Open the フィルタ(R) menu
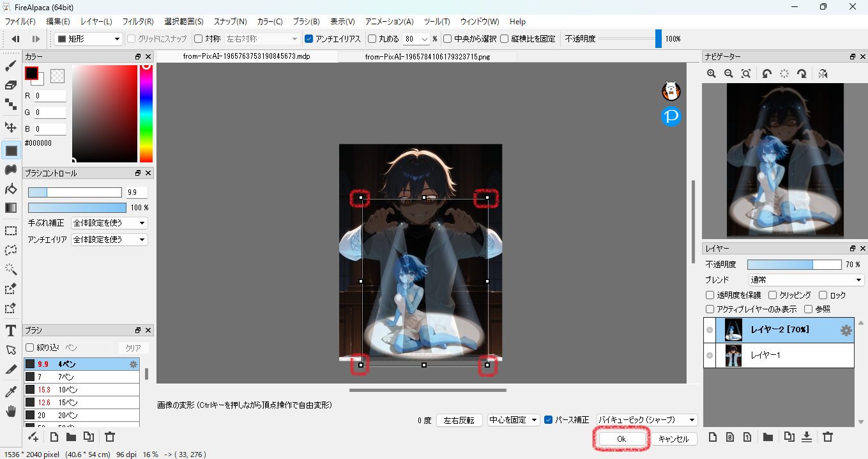This screenshot has height=459, width=868. pyautogui.click(x=137, y=22)
